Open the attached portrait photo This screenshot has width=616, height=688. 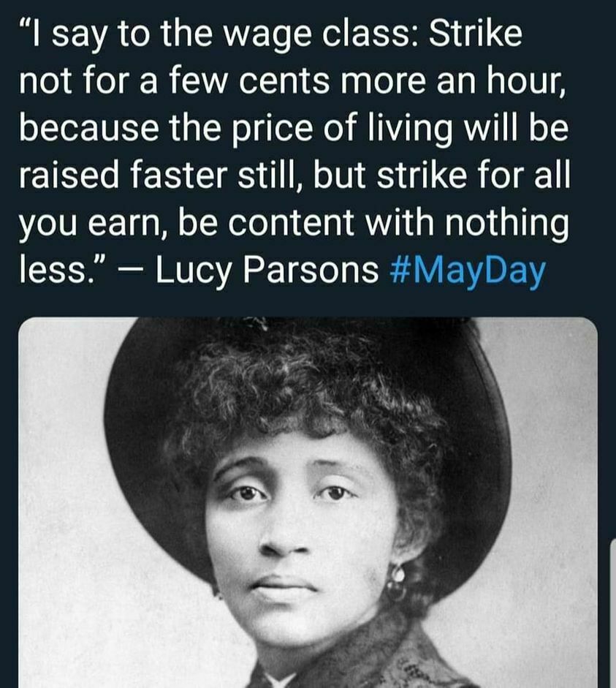click(308, 502)
